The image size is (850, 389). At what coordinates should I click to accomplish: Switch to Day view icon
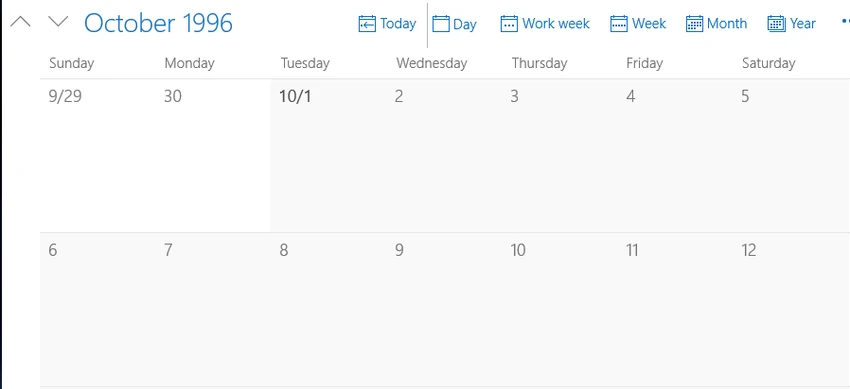coord(441,24)
